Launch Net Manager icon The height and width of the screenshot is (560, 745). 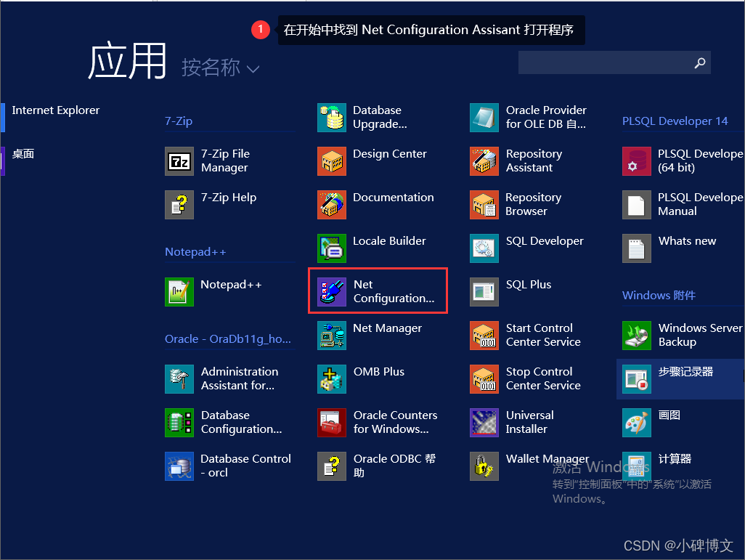(332, 336)
